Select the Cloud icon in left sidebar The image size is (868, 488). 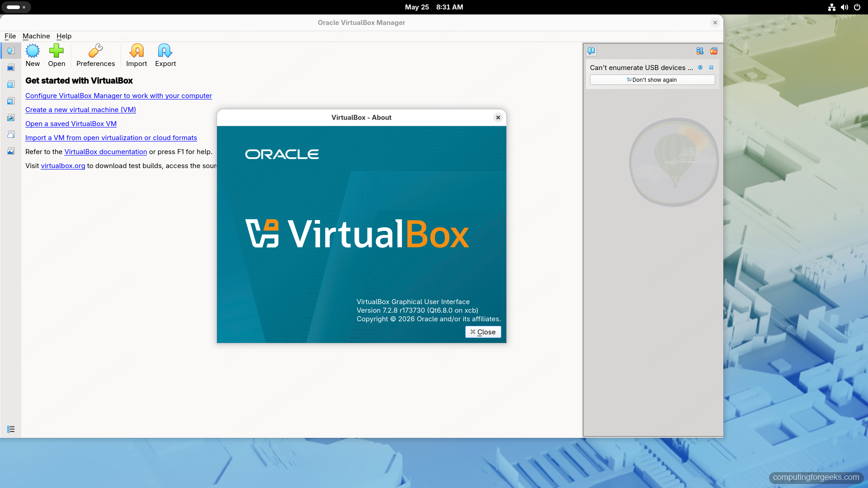(11, 134)
